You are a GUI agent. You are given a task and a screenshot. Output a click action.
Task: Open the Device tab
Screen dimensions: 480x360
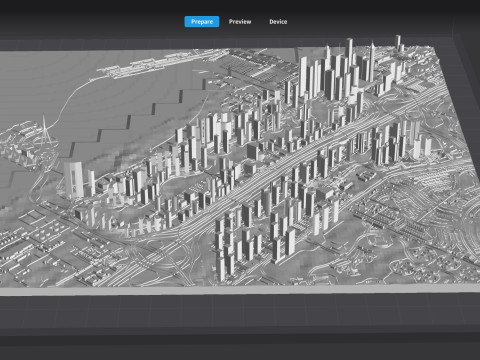tap(278, 22)
